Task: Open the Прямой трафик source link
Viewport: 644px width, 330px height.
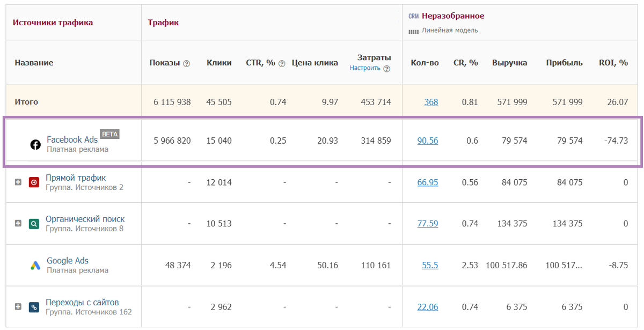Action: pos(76,178)
